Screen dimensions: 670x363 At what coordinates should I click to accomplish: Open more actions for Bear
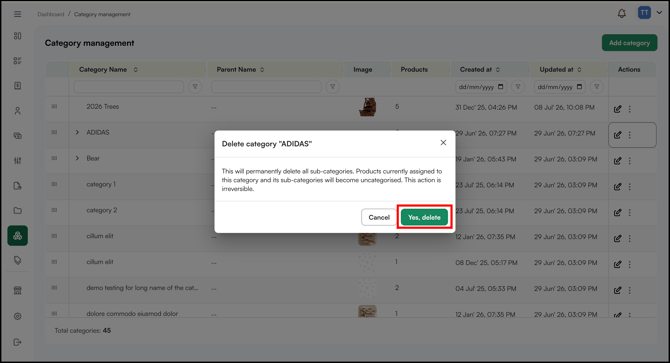click(629, 161)
